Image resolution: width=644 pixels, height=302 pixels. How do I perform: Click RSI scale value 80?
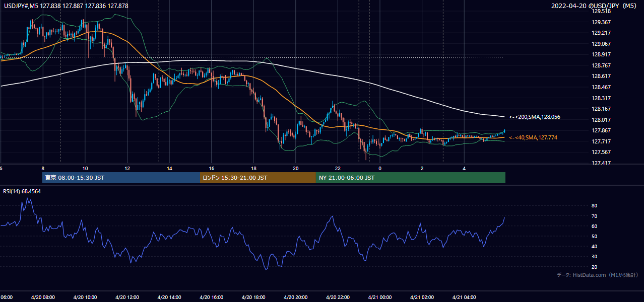tap(594, 206)
